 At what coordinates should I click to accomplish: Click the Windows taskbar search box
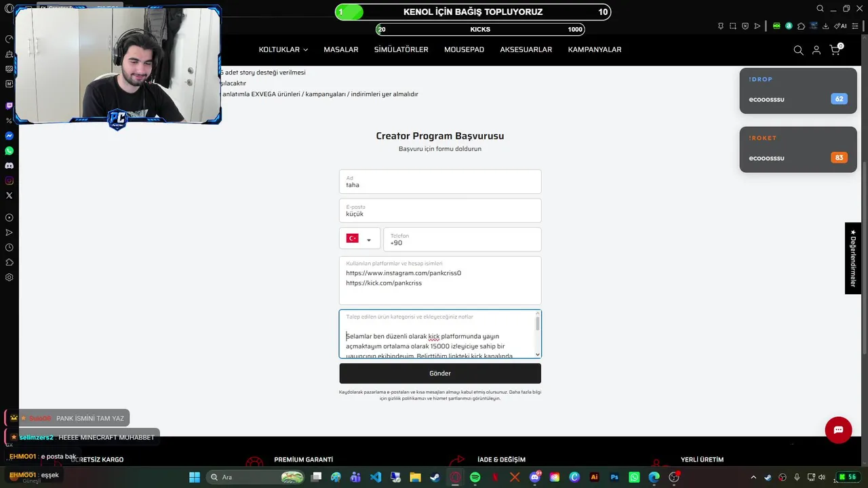pyautogui.click(x=256, y=477)
